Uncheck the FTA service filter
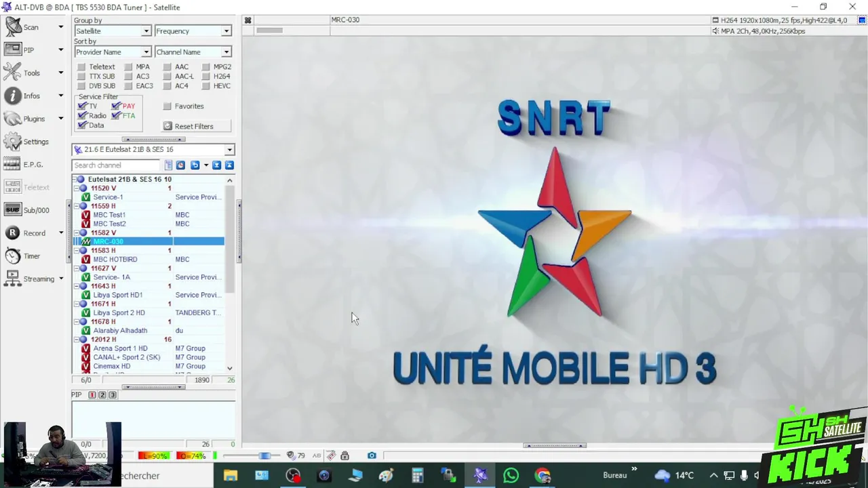The width and height of the screenshot is (868, 488). tap(116, 116)
